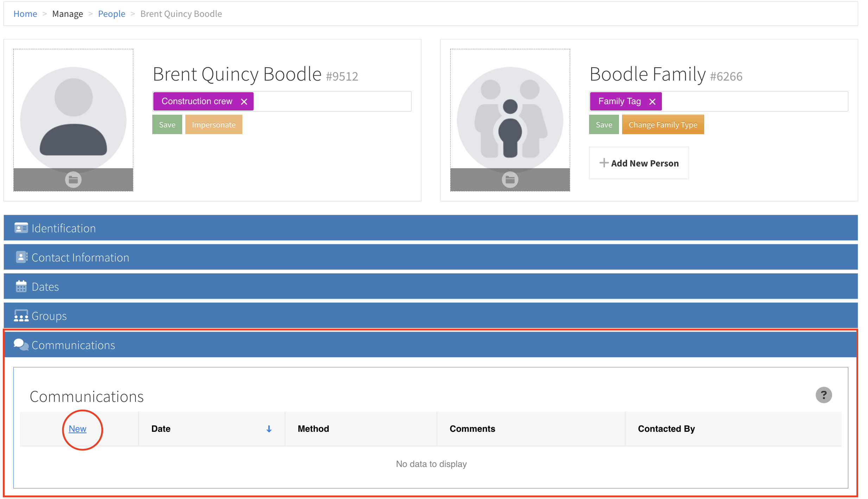868x499 pixels.
Task: Go to People in breadcrumb
Action: pyautogui.click(x=111, y=14)
